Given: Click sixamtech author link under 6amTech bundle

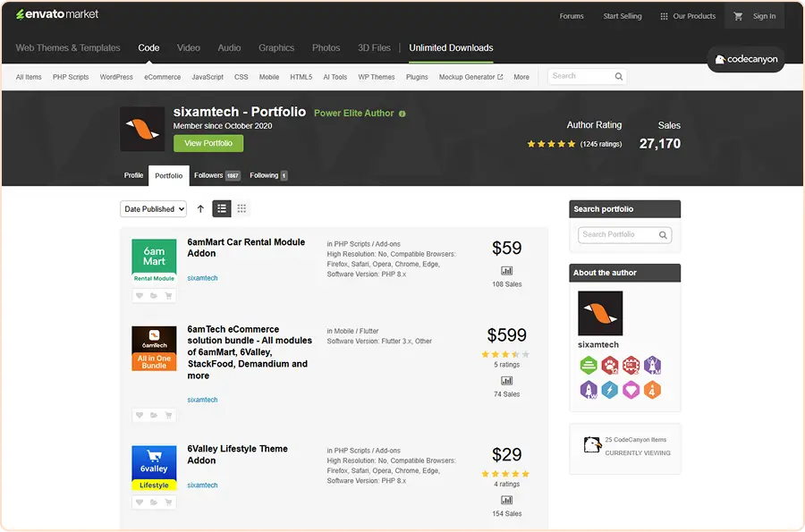Looking at the screenshot, I should click(202, 400).
